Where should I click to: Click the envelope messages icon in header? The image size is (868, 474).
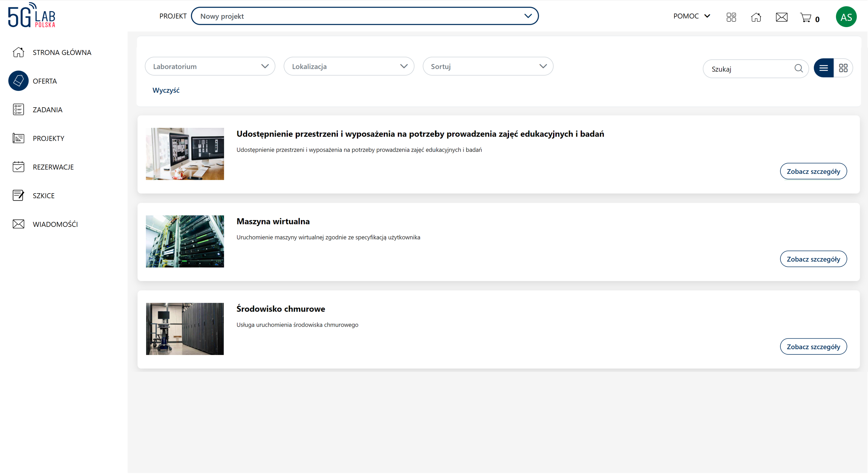(x=781, y=17)
